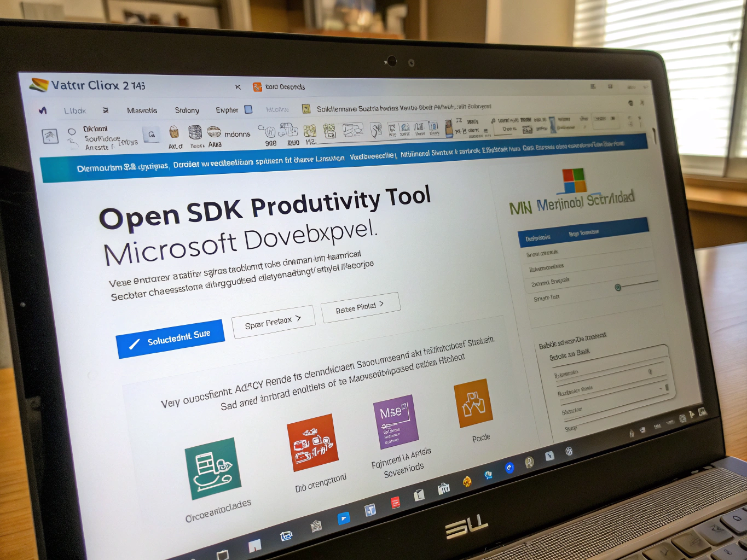The image size is (747, 560).
Task: Select the circle option above 'Soutkidnoe' in the ribbon
Action: pos(72,131)
